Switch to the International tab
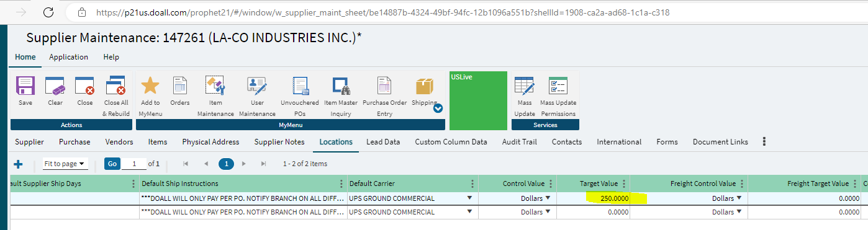Screen dimensions: 868x230 pos(619,142)
